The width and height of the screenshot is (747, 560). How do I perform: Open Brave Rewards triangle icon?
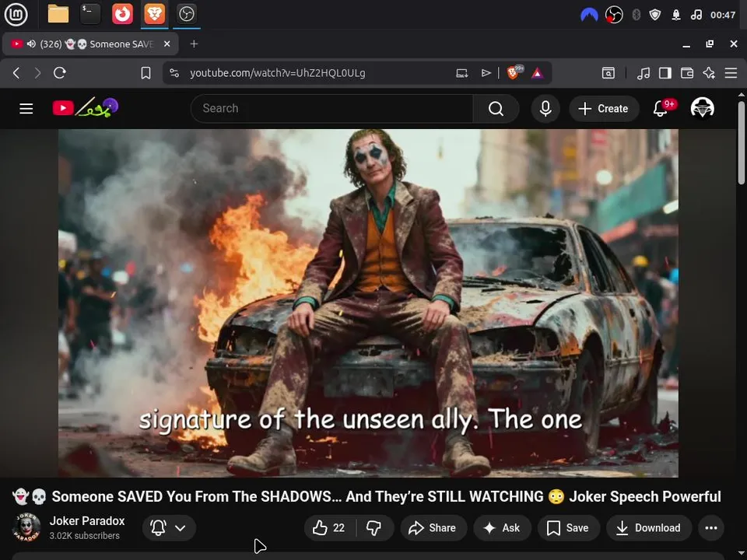tap(538, 73)
